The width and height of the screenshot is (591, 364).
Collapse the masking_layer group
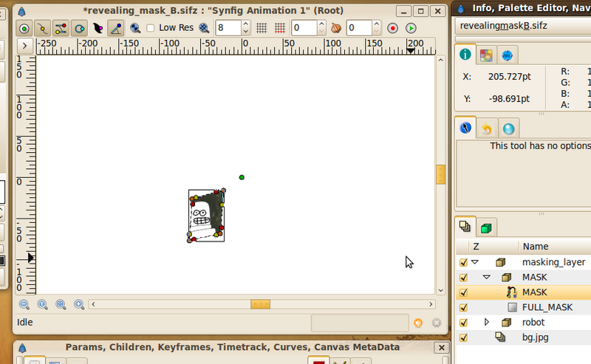pos(475,262)
